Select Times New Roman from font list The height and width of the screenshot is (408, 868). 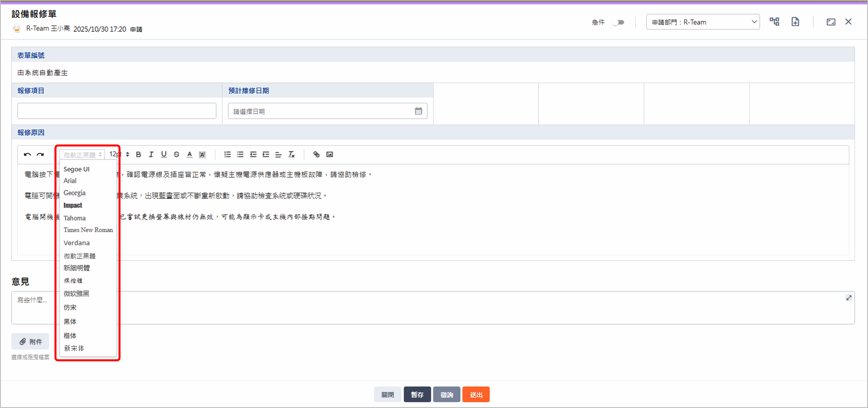pos(88,230)
